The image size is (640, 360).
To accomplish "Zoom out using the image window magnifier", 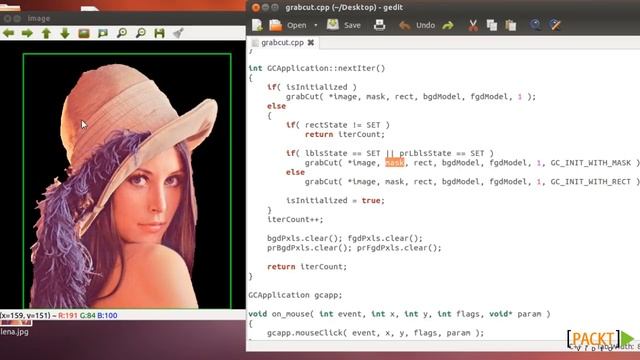I will tap(140, 33).
